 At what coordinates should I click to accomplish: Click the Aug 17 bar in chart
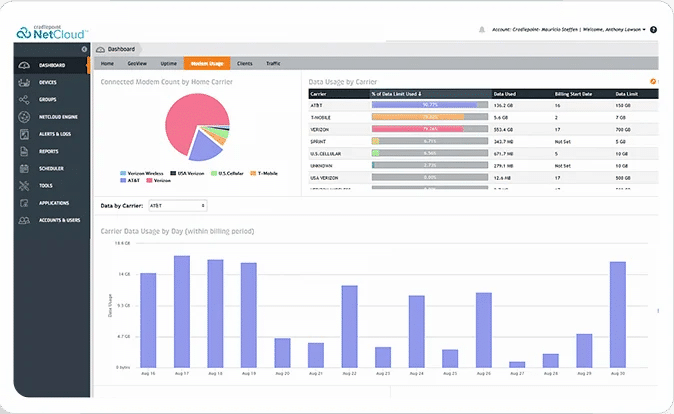tap(182, 312)
